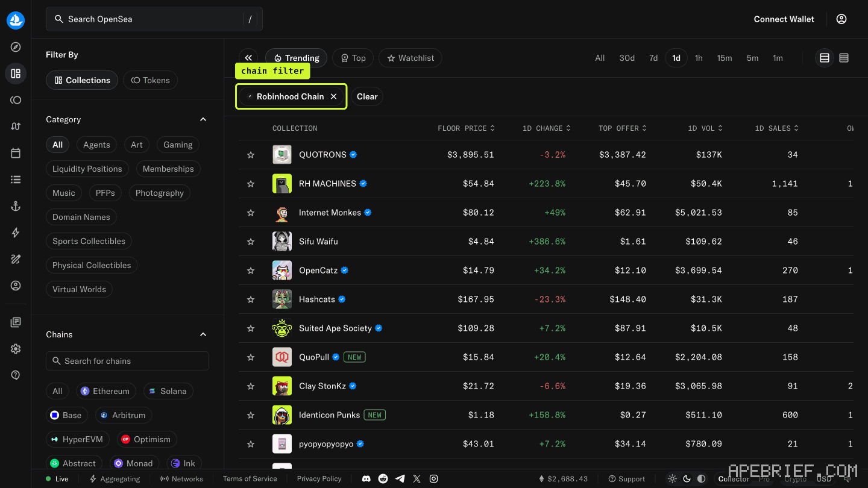Open the Telegram icon in the footer

click(400, 479)
